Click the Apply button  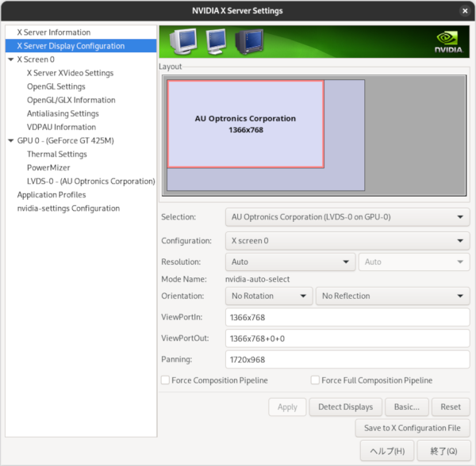[287, 407]
